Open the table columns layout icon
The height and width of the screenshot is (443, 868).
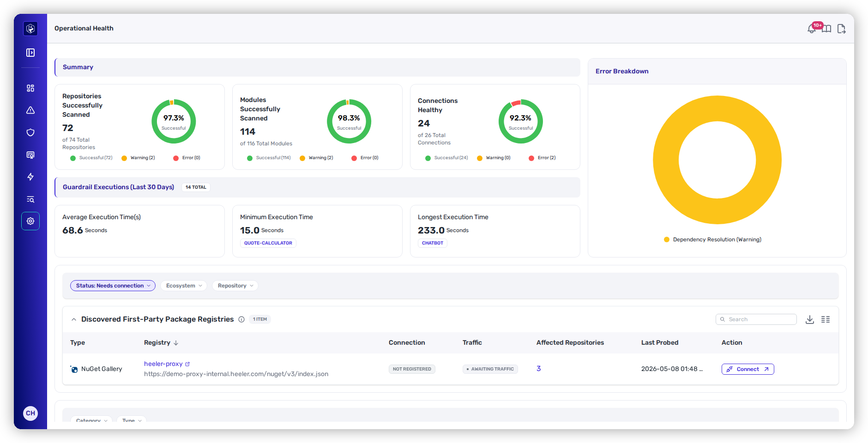(x=826, y=319)
